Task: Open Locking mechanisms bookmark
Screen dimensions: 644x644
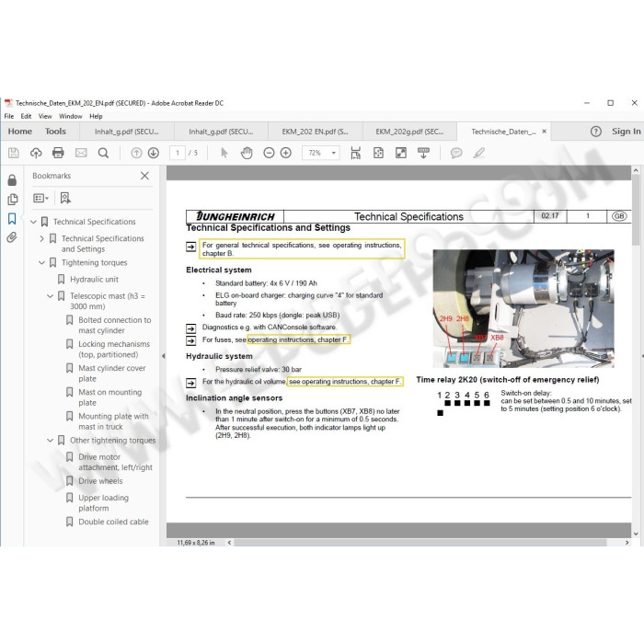Action: point(114,350)
